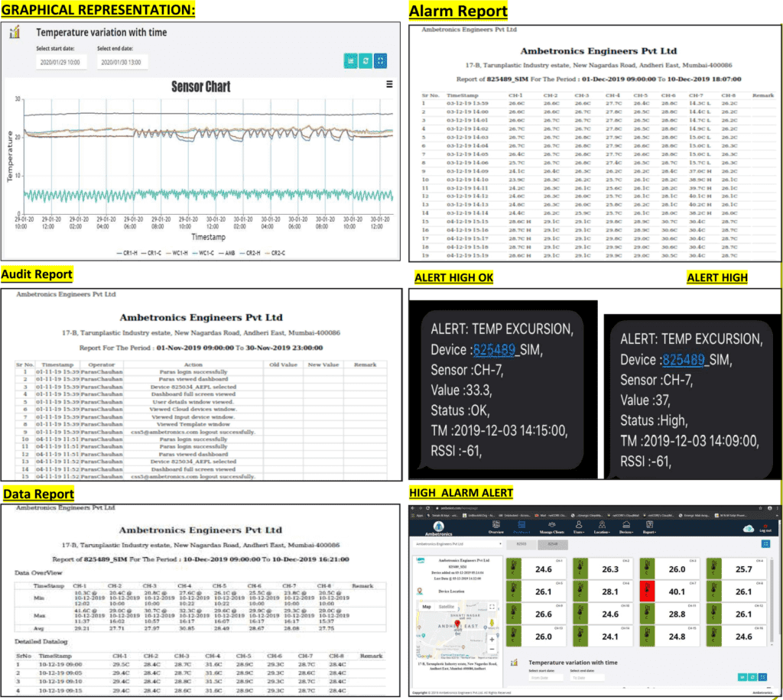Click the refresh chart button in top graph
The width and height of the screenshot is (783, 700).
pyautogui.click(x=366, y=60)
